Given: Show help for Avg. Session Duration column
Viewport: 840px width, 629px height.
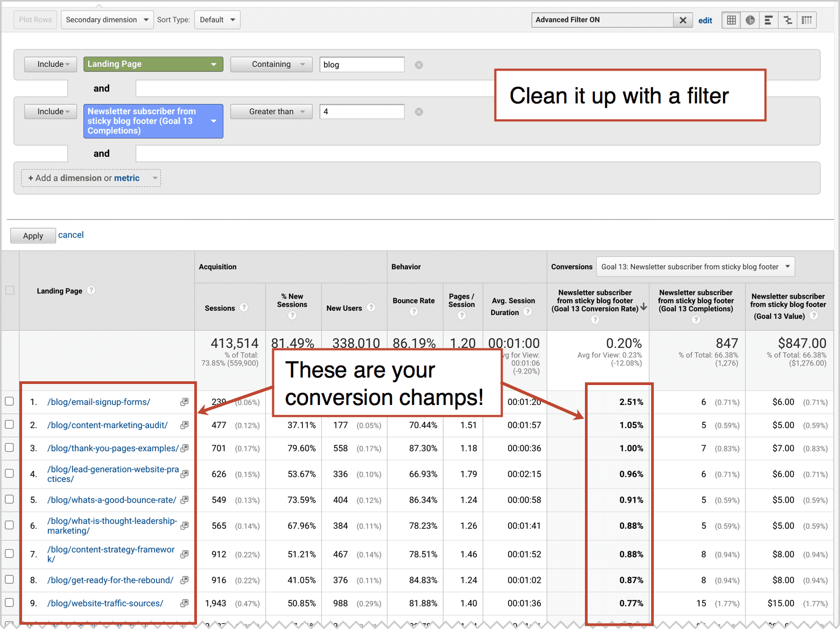Looking at the screenshot, I should (x=528, y=312).
